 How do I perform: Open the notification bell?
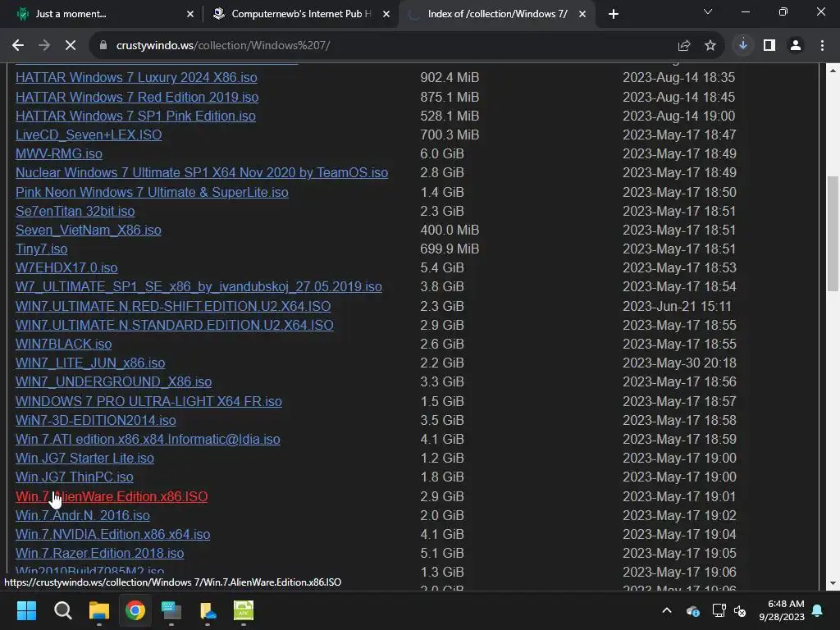point(818,610)
